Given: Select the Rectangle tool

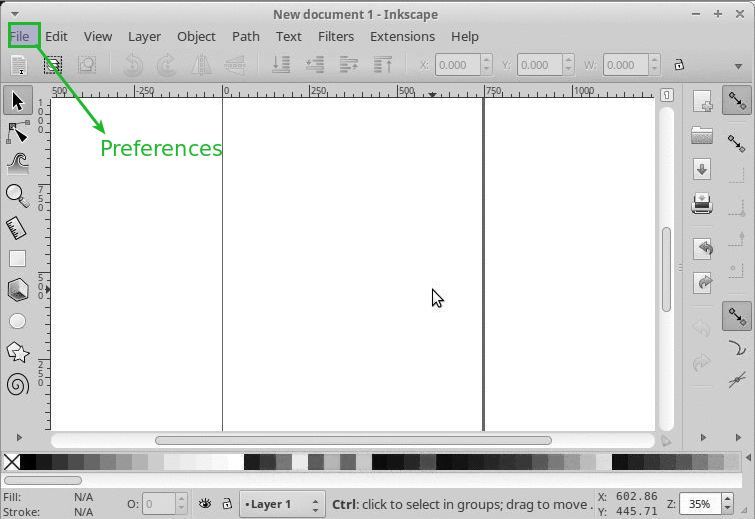Looking at the screenshot, I should [x=17, y=259].
